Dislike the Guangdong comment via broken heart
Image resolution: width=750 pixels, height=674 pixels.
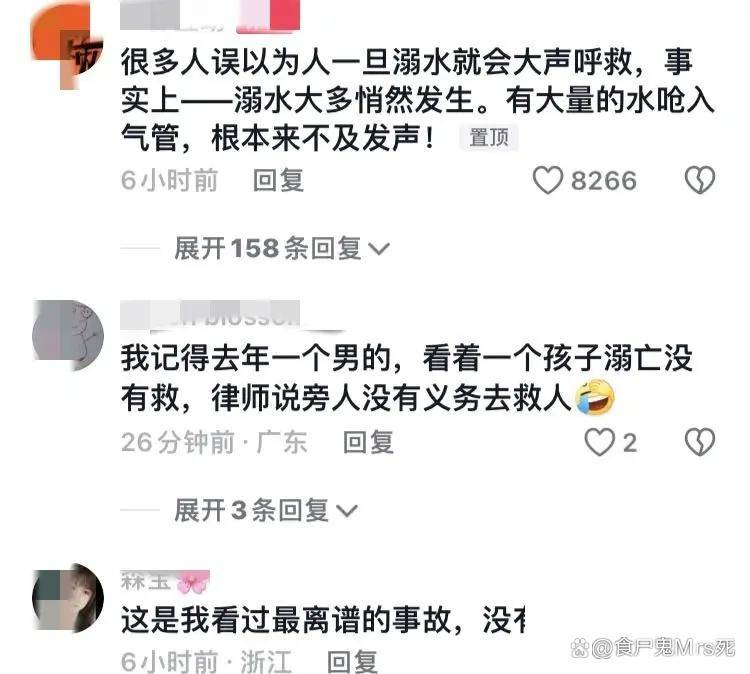700,442
